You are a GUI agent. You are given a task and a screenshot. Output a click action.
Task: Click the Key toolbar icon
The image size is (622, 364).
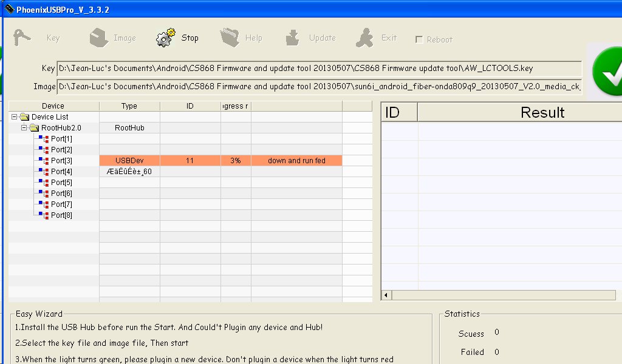[x=21, y=38]
